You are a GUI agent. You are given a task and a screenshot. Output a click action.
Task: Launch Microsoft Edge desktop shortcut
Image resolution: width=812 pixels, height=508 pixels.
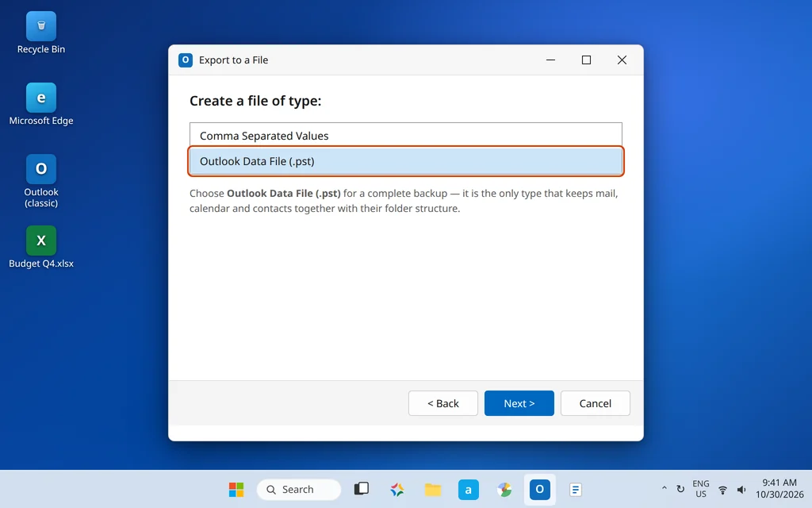(x=41, y=104)
